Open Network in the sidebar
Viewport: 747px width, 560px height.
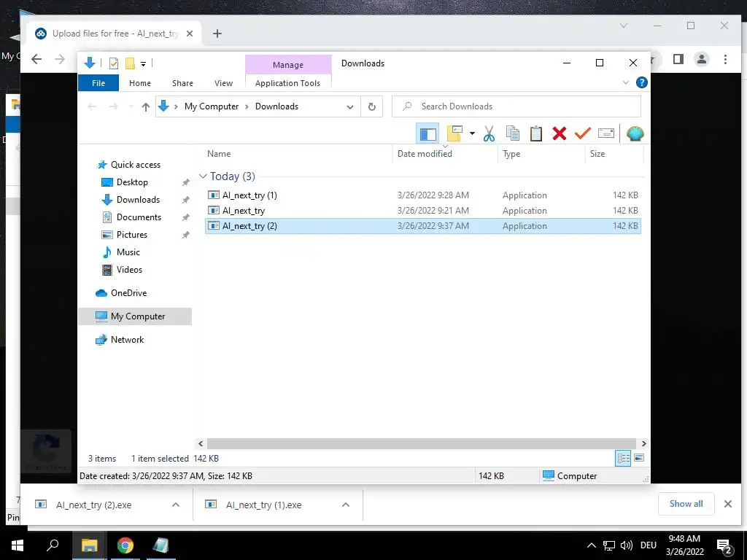click(127, 340)
